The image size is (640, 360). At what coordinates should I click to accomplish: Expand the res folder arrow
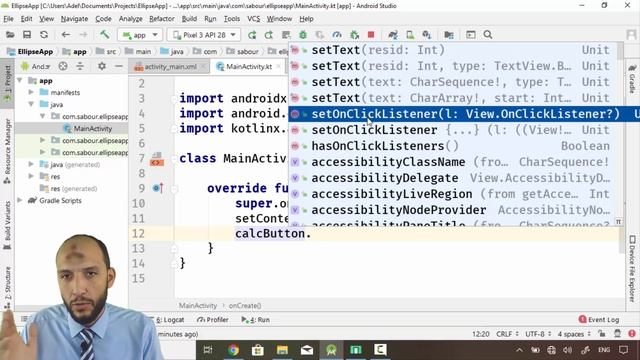coord(31,176)
